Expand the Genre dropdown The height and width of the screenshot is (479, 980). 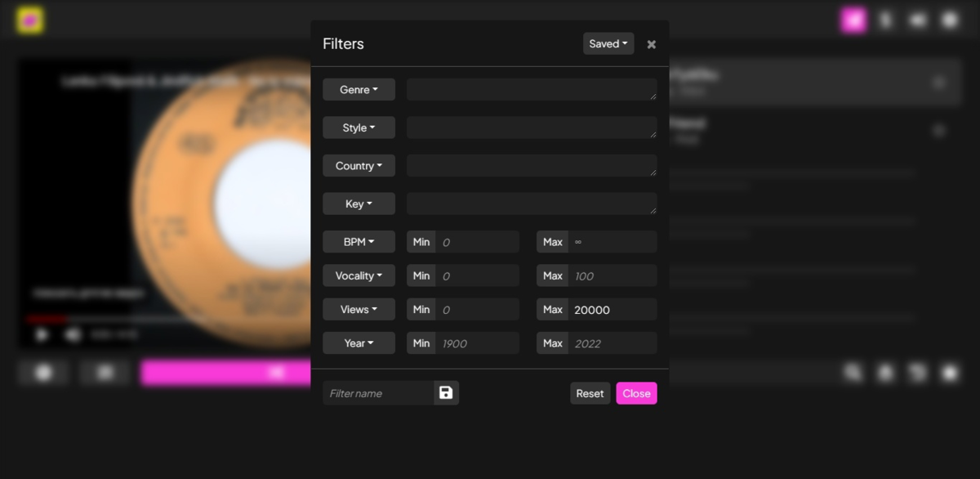pos(359,90)
